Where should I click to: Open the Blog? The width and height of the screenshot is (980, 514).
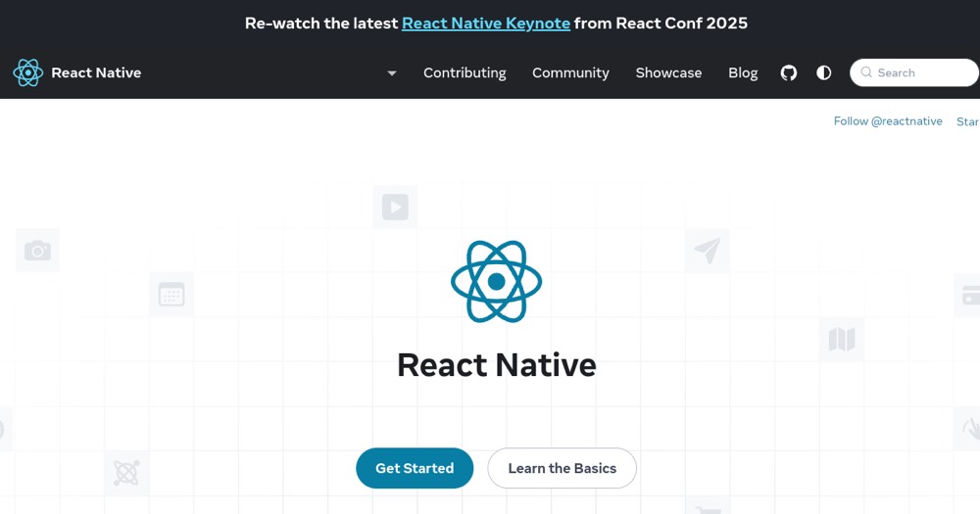point(743,73)
